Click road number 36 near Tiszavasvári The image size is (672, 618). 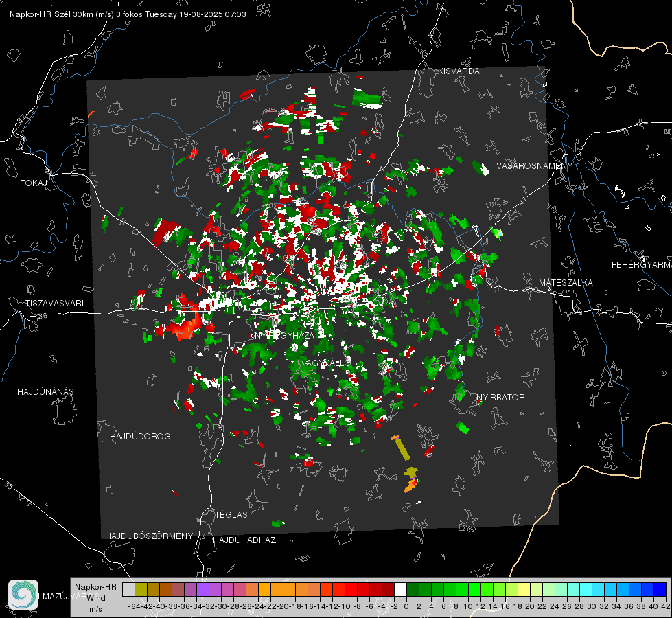[x=43, y=316]
